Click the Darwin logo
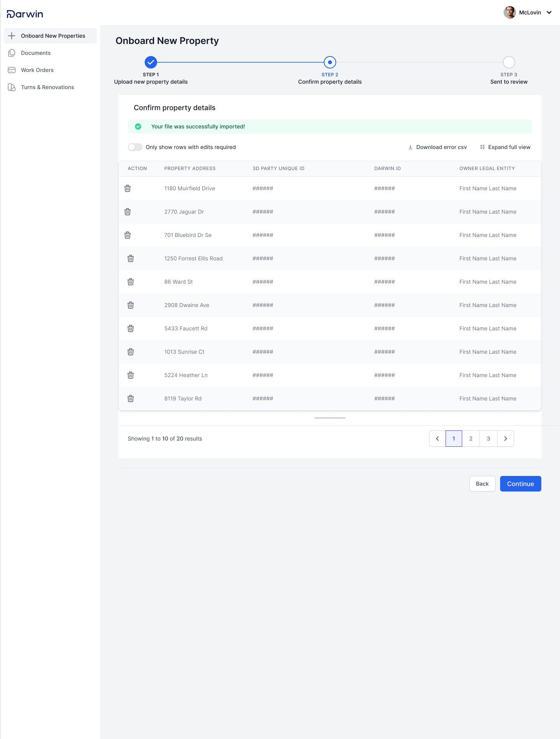Screen dimensions: 560x739 (25, 14)
